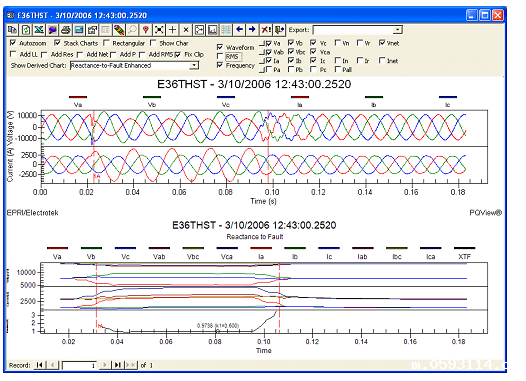Go to the first record button
This screenshot has height=381, width=526.
pyautogui.click(x=40, y=365)
